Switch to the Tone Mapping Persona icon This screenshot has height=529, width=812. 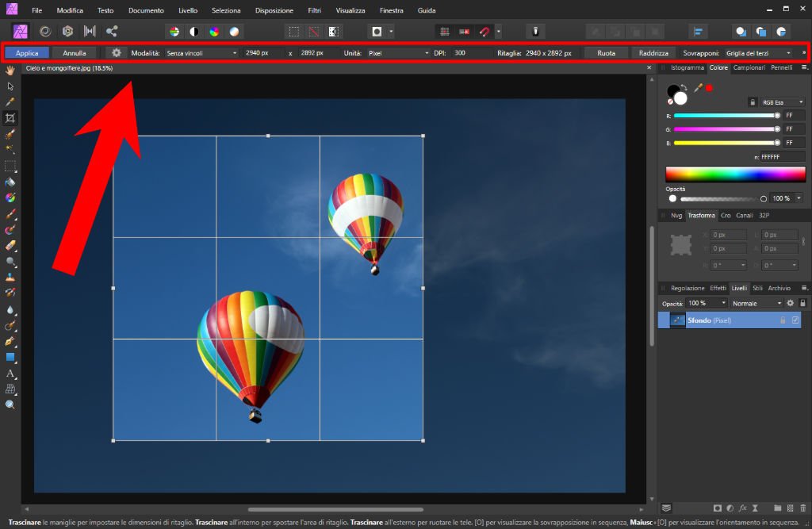tap(90, 32)
